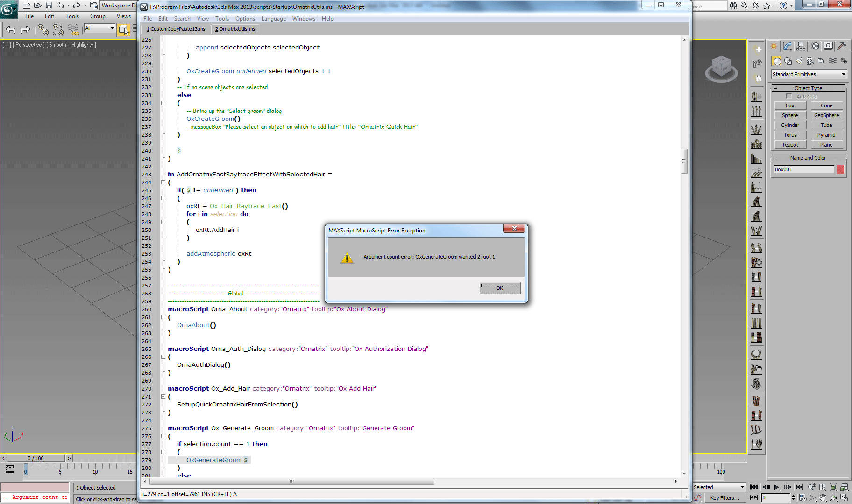Toggle fold at line 244
This screenshot has height=504, width=852.
pos(163,182)
